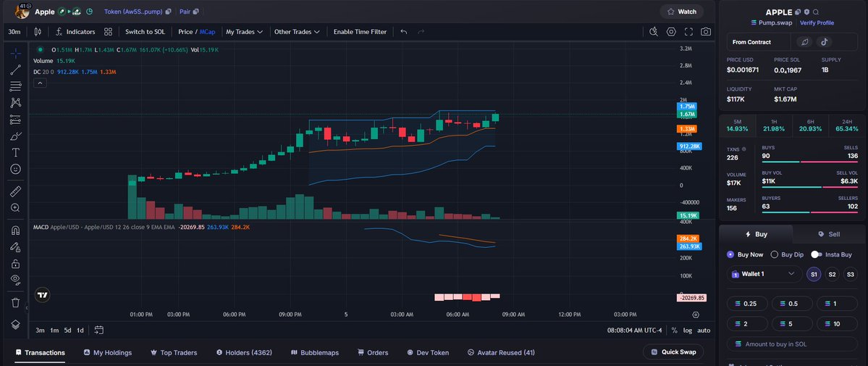Toggle percent scale on chart
The height and width of the screenshot is (366, 868).
click(x=674, y=330)
